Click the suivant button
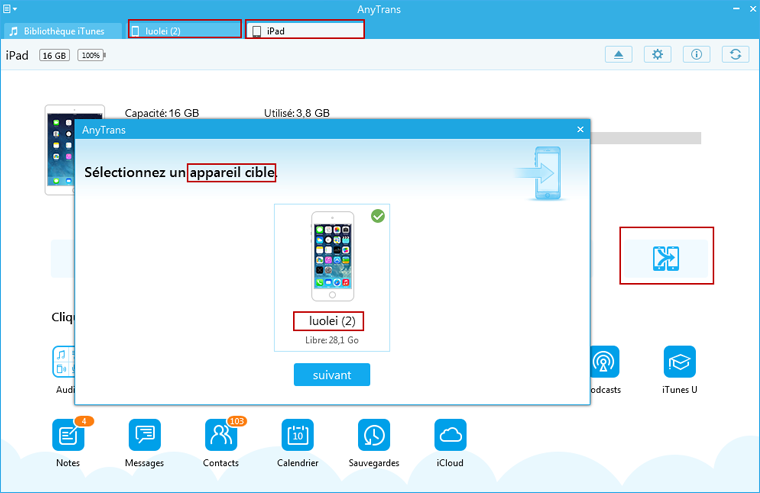 tap(332, 375)
